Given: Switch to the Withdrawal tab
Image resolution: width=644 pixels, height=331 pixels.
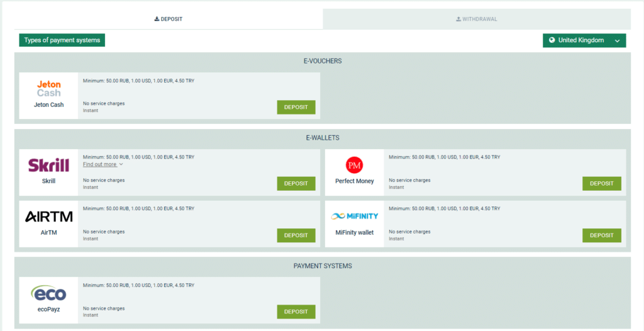Looking at the screenshot, I should click(x=477, y=19).
